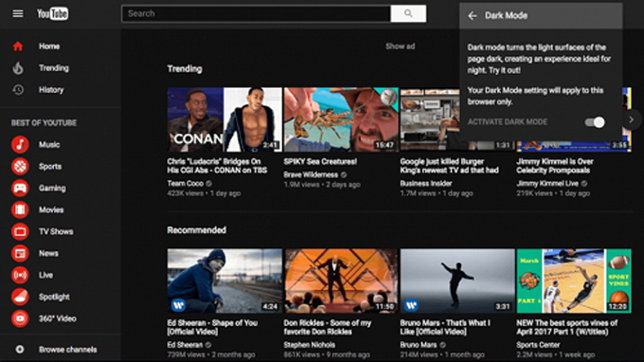This screenshot has width=644, height=362.
Task: Open Sports Center channel link
Action: 539,345
